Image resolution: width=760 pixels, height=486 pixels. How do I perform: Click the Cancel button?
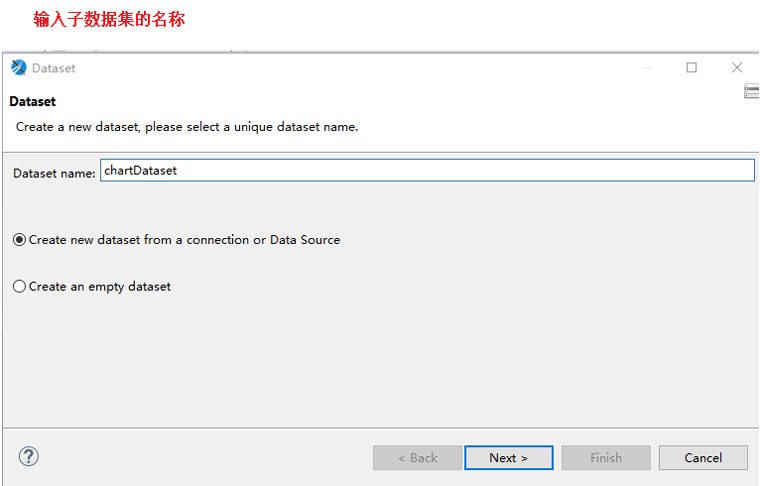(x=703, y=457)
